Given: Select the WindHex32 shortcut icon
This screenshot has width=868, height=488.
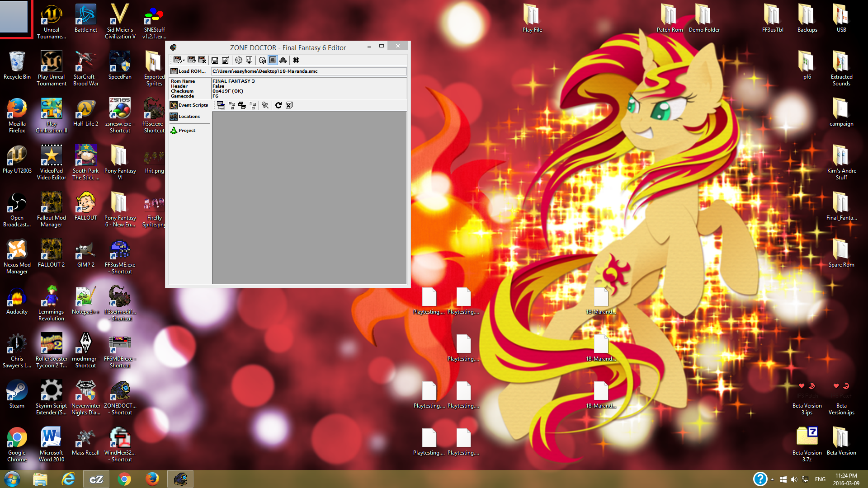Looking at the screenshot, I should click(120, 446).
